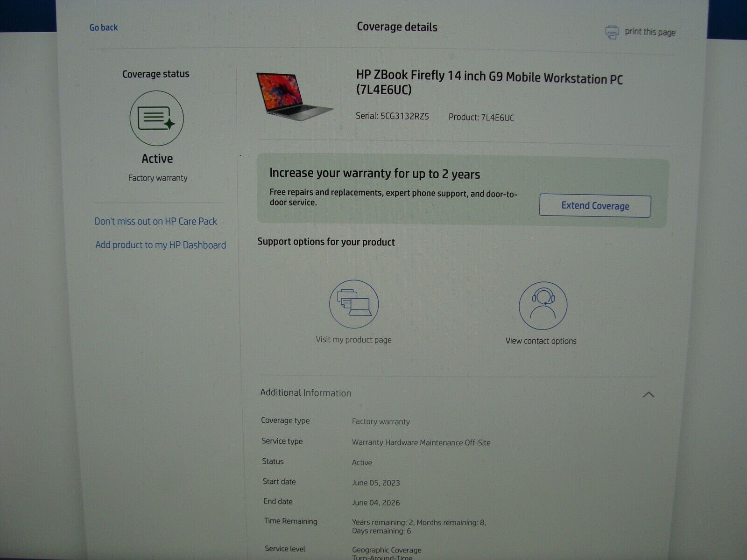Click the Time Remaining row label
Viewport: 747px width, 560px height.
290,521
